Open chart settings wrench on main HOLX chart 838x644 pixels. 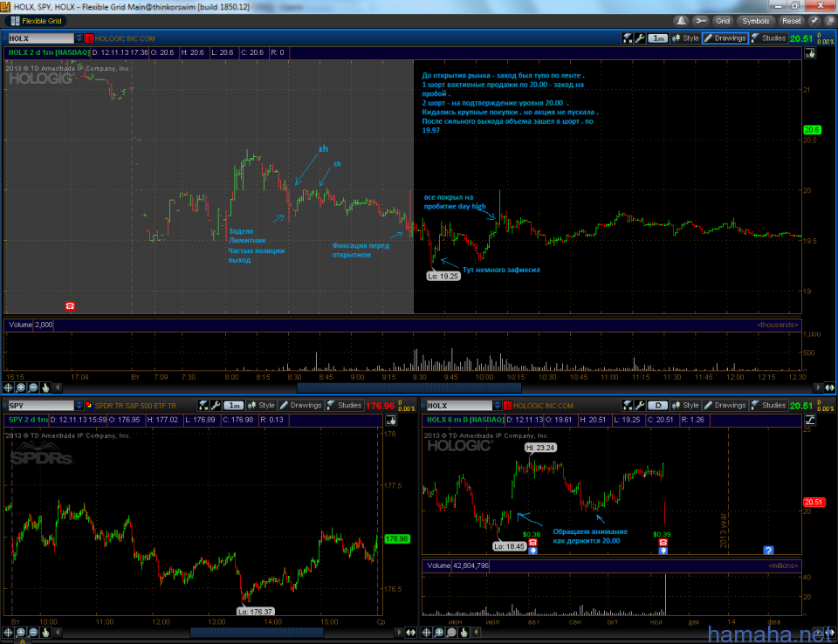pos(640,38)
